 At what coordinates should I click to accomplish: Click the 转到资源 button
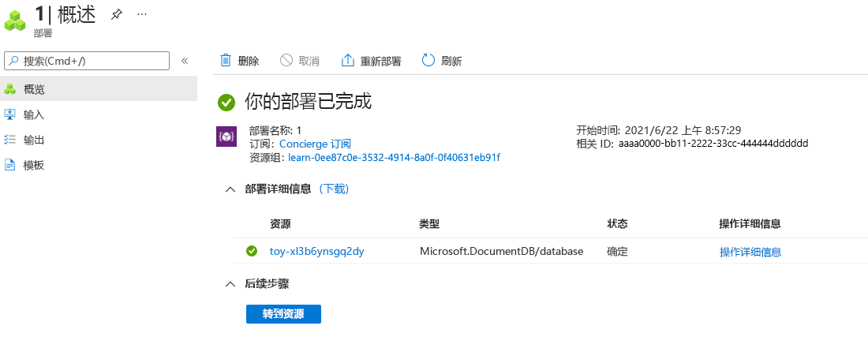point(283,314)
